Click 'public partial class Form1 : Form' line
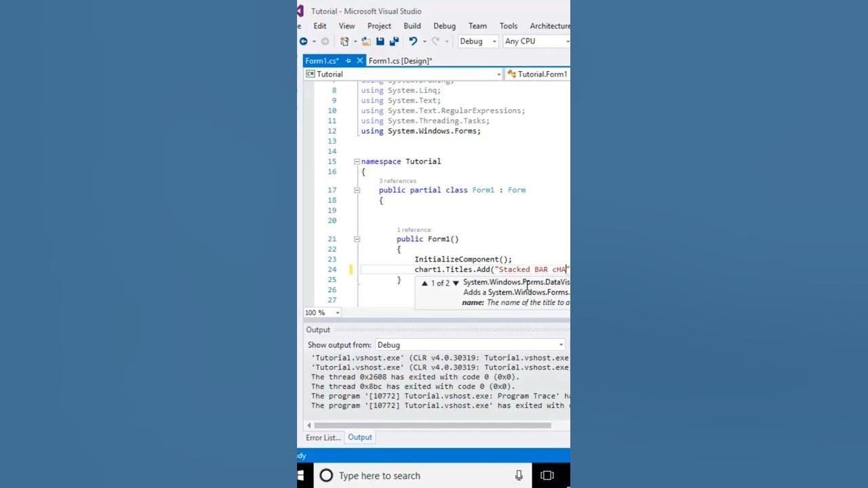This screenshot has height=488, width=868. tap(452, 190)
